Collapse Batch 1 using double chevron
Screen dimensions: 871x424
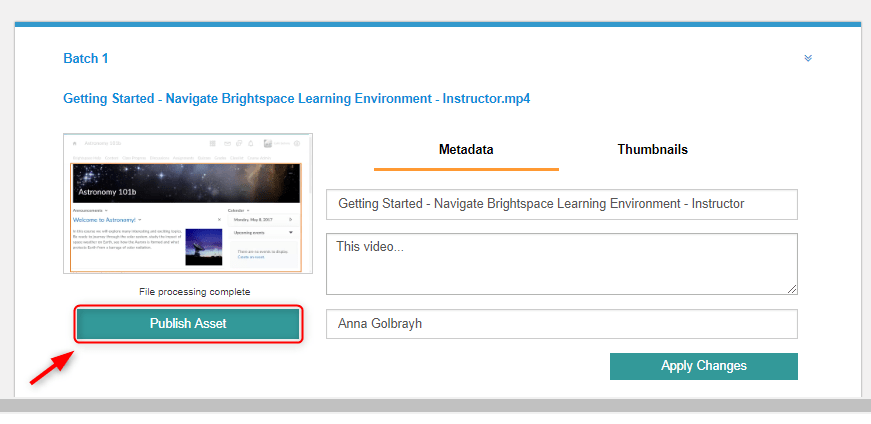[808, 58]
